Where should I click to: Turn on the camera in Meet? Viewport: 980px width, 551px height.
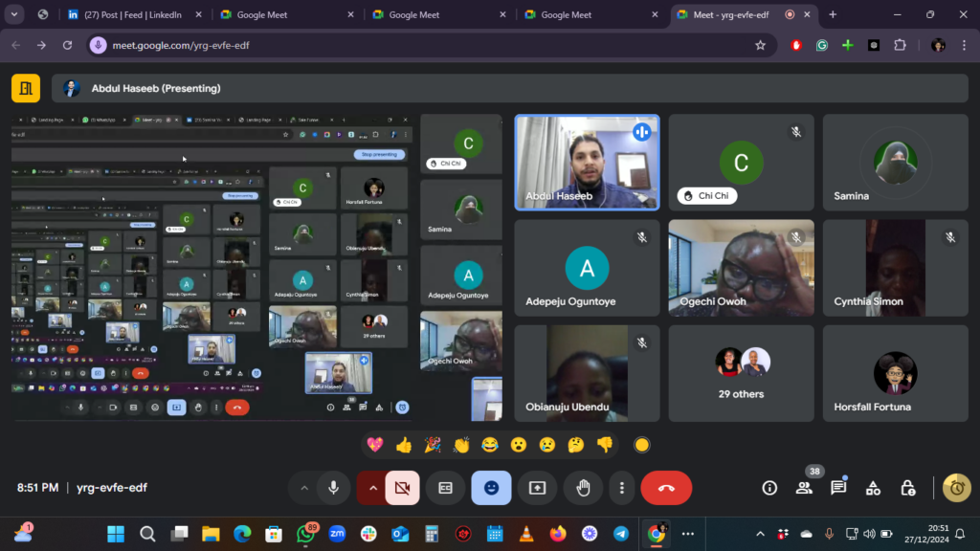coord(402,488)
